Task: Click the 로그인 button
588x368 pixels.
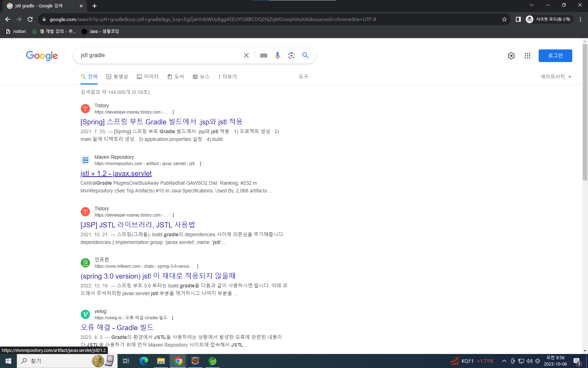Action: pyautogui.click(x=555, y=56)
